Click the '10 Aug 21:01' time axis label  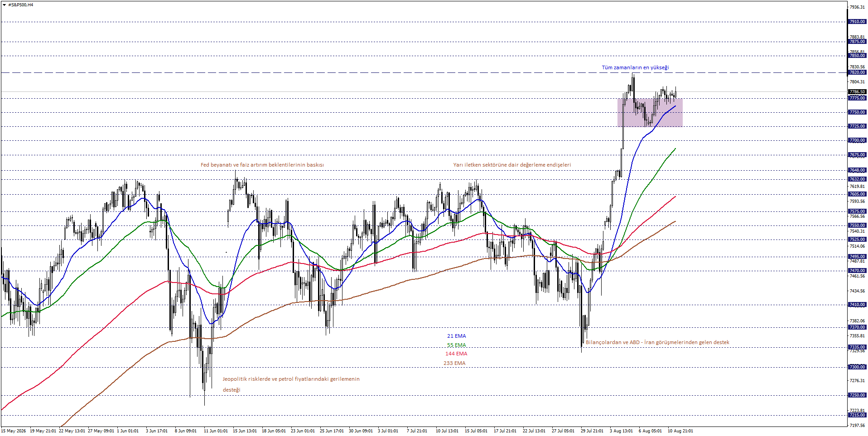pyautogui.click(x=680, y=431)
